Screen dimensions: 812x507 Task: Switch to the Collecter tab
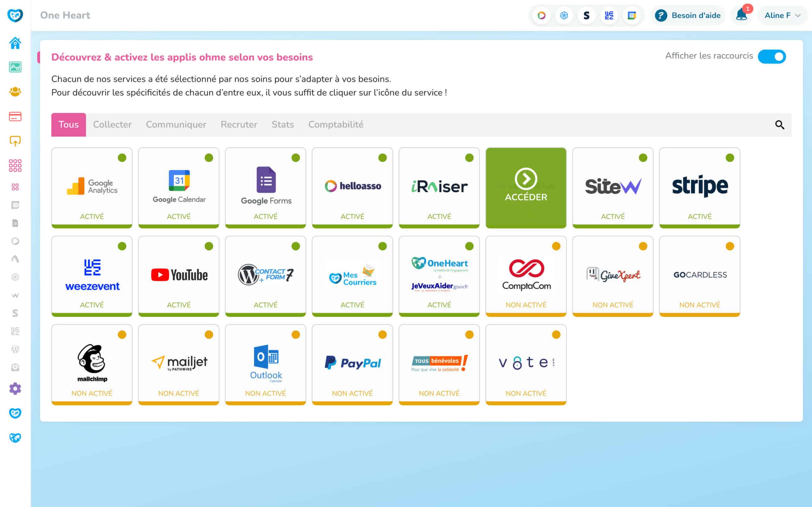(112, 125)
